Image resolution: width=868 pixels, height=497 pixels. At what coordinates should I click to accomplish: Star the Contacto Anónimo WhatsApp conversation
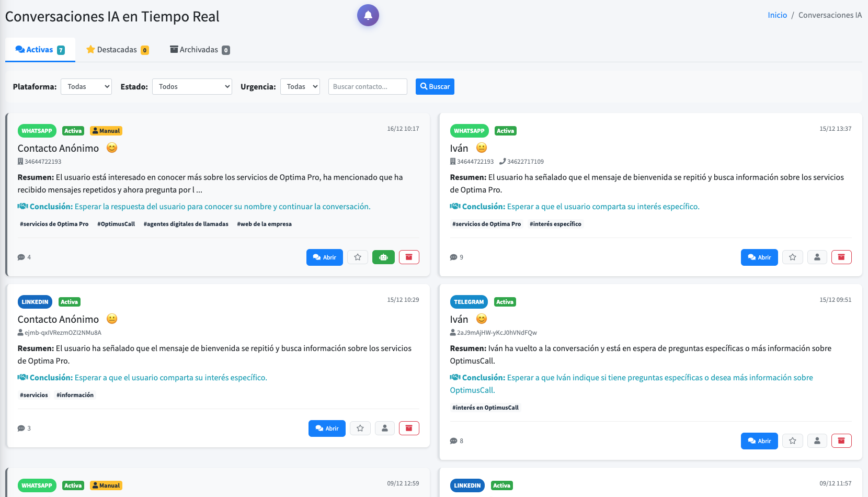pyautogui.click(x=358, y=257)
